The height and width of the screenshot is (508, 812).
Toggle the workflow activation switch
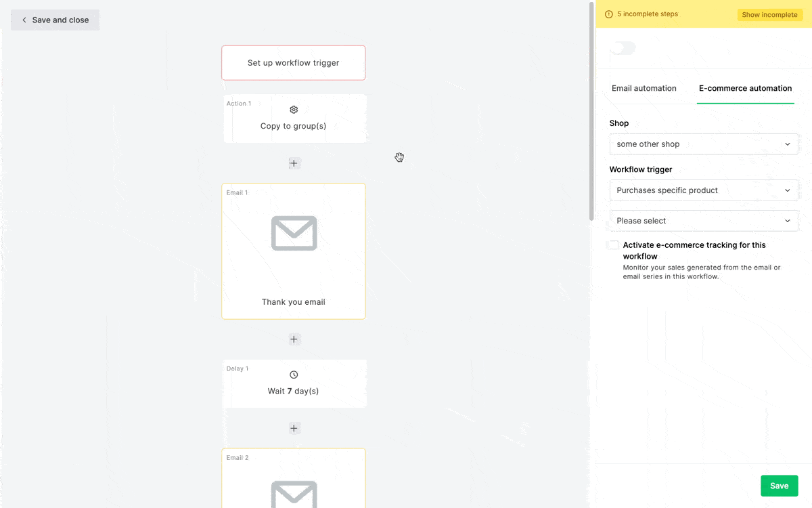623,48
